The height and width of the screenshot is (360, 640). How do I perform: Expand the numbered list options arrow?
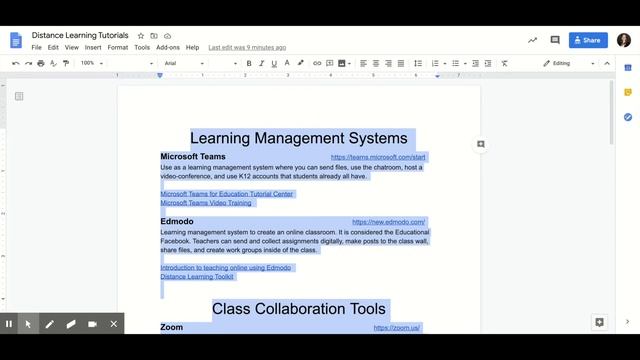444,64
